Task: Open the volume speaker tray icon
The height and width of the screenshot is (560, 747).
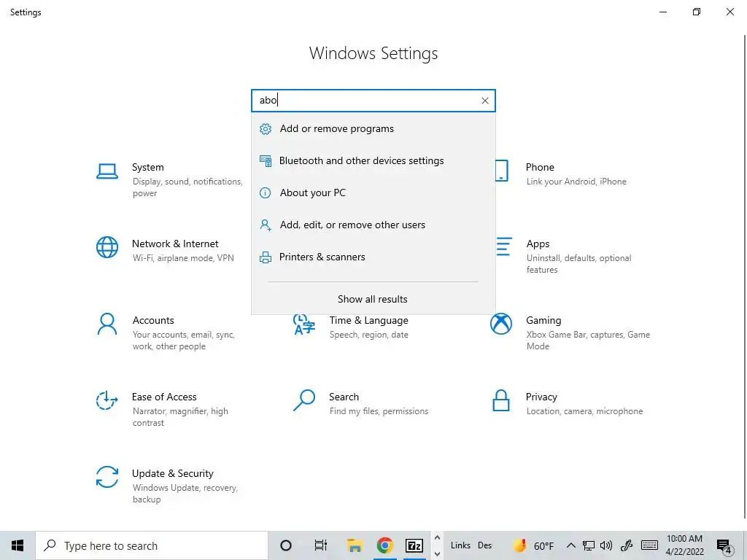Action: 606,545
